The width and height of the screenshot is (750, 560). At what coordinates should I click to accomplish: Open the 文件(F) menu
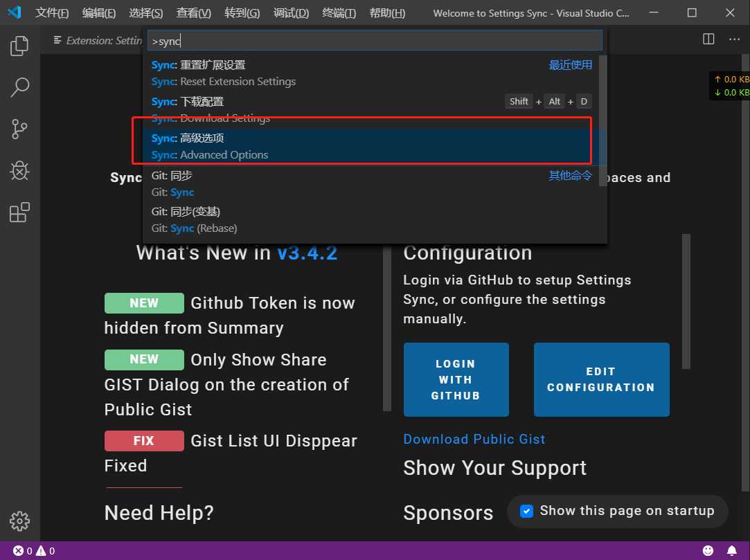coord(52,13)
